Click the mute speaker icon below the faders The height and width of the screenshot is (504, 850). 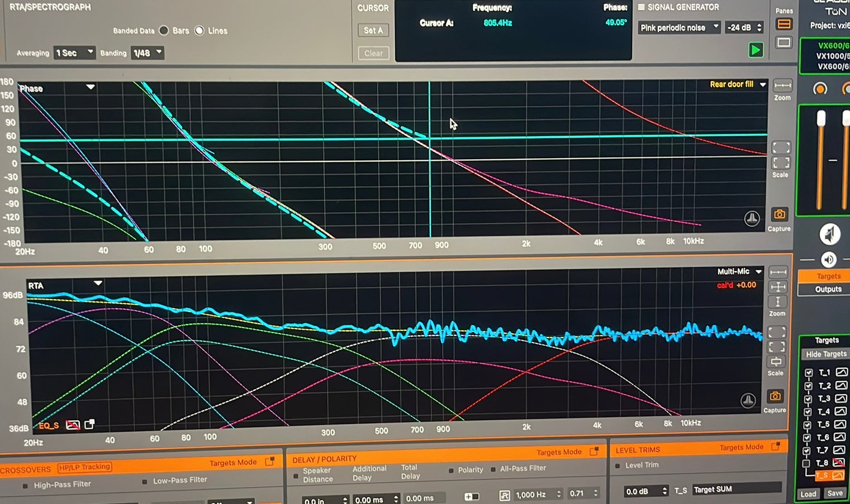(829, 234)
